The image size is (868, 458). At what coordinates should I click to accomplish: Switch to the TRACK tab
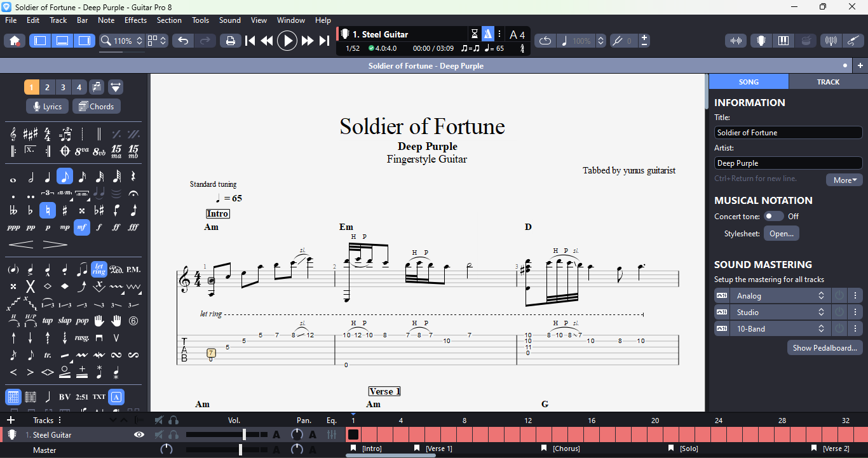click(828, 82)
